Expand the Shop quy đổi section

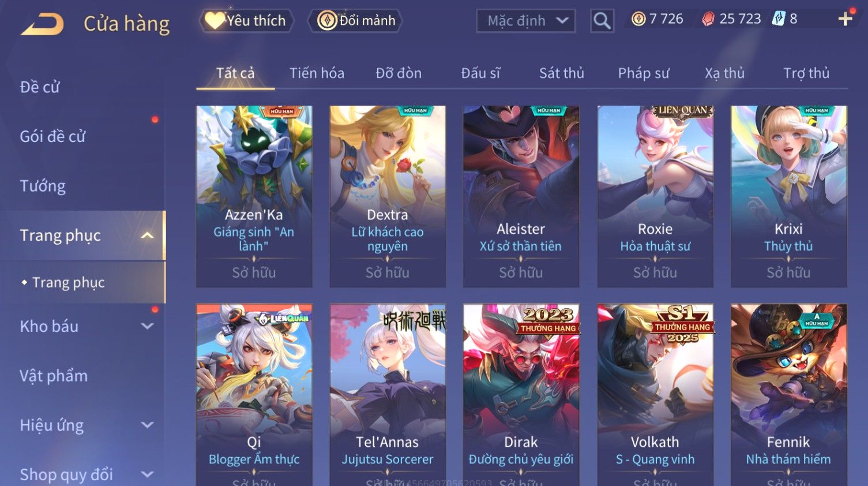click(x=148, y=474)
